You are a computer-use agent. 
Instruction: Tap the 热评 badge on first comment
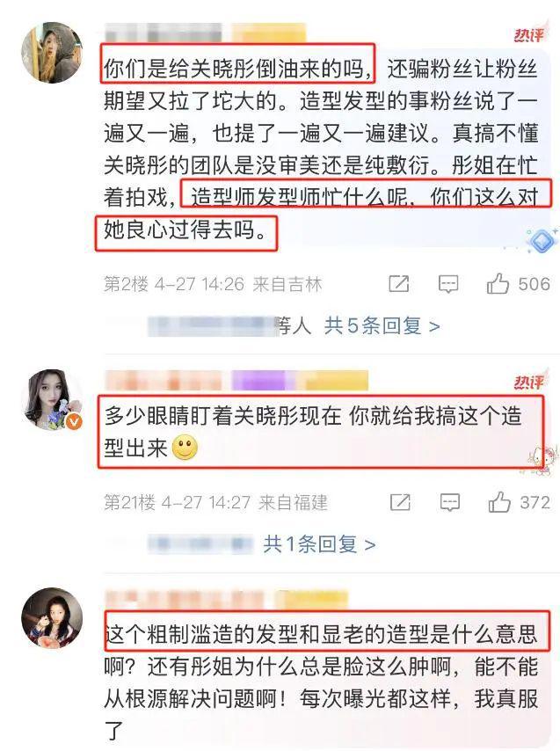[x=529, y=34]
